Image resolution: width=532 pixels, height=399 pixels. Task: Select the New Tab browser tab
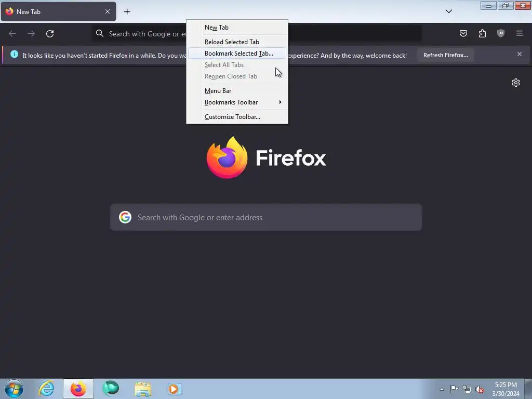click(x=58, y=11)
